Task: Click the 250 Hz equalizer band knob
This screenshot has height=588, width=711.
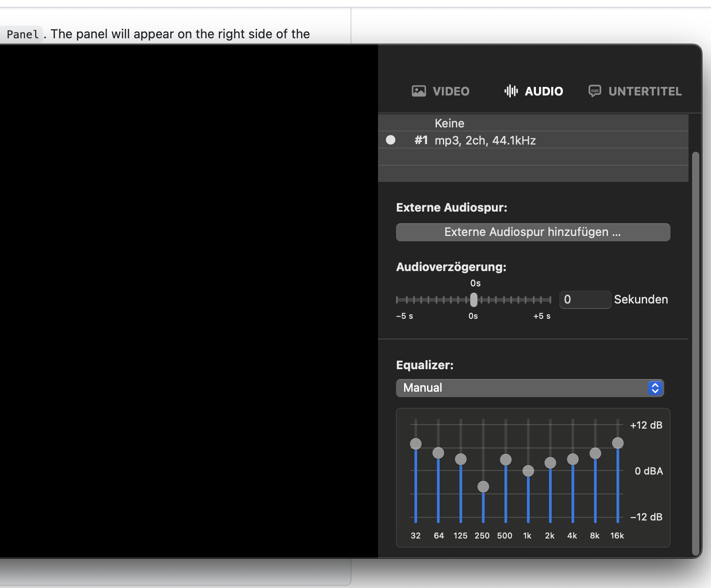Action: [483, 487]
